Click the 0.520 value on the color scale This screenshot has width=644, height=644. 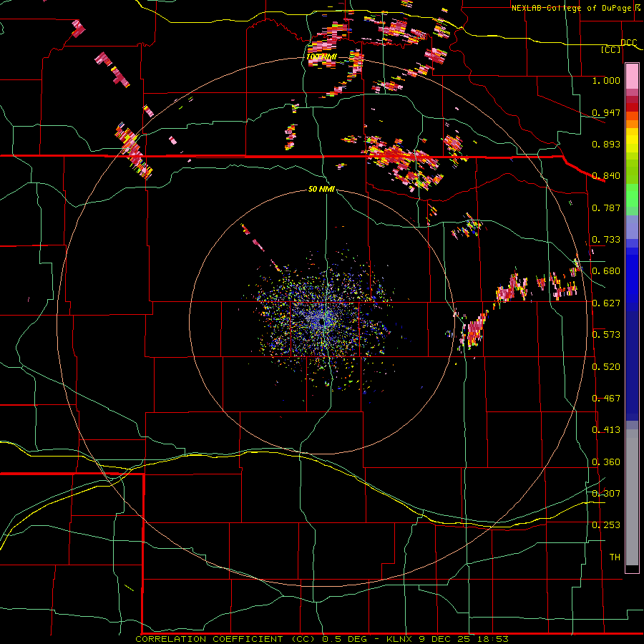[x=606, y=367]
